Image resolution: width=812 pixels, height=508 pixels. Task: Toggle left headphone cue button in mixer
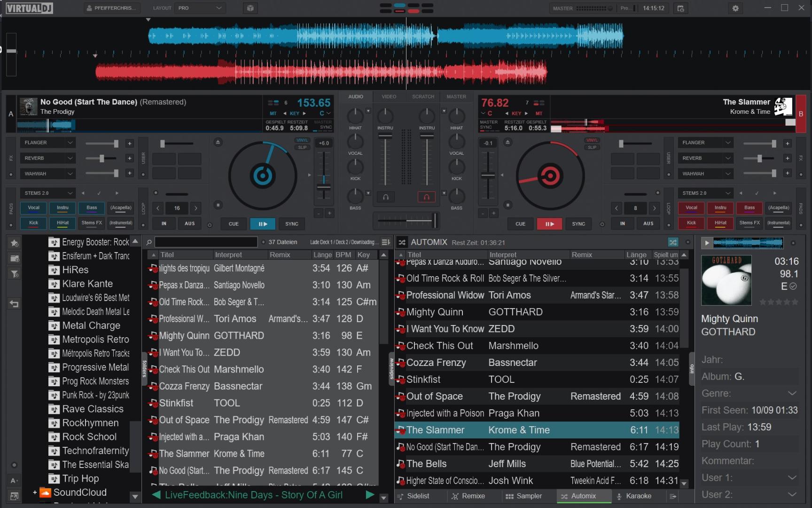(x=385, y=197)
